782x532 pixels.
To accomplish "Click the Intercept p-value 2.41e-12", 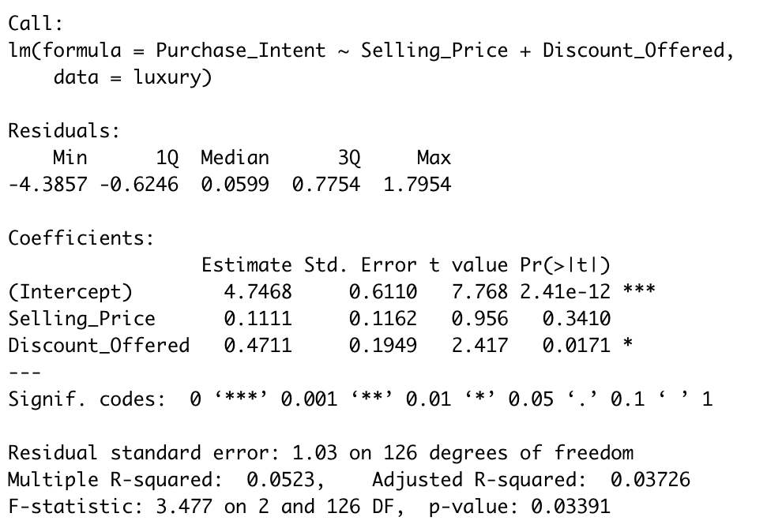I will click(x=565, y=292).
